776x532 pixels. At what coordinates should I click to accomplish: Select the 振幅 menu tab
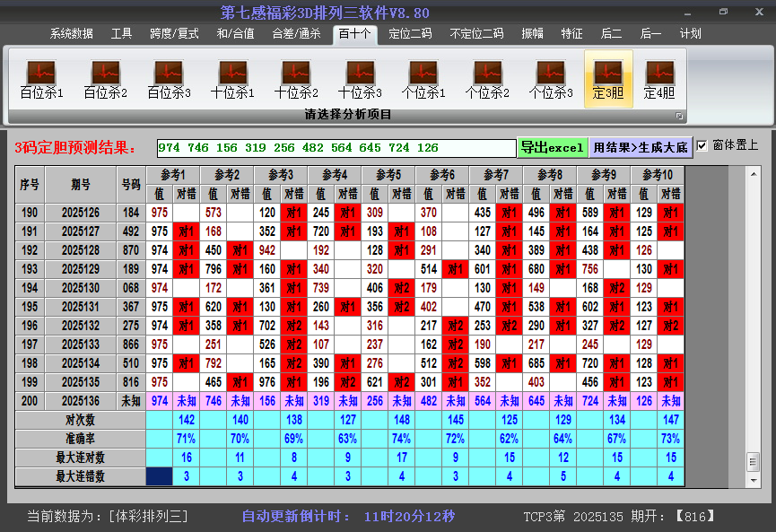point(533,34)
